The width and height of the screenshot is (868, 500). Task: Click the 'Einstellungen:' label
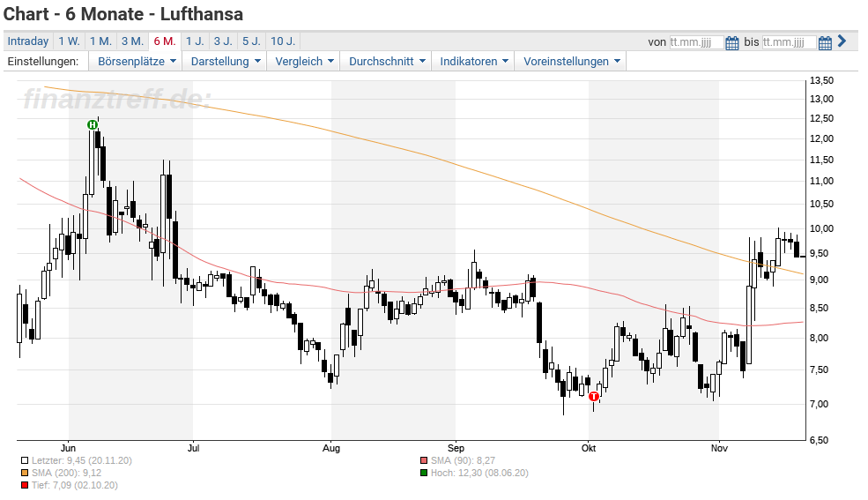43,62
